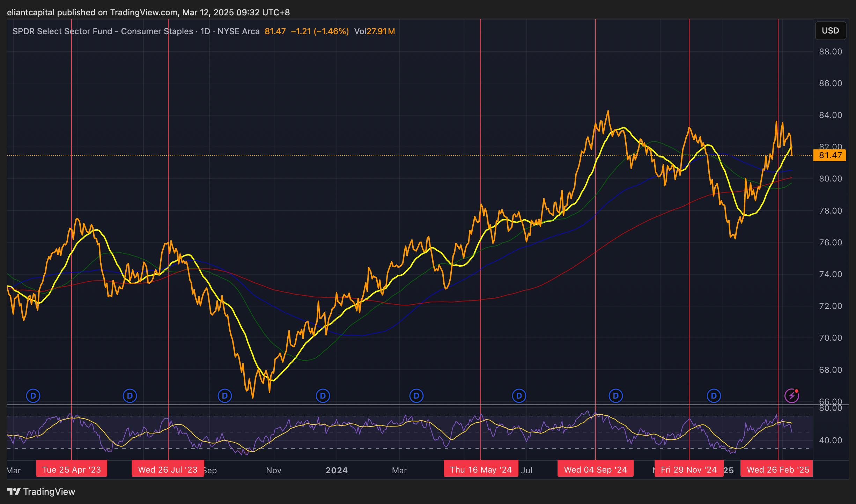Click the dividend marker just before the Jul label
Image resolution: width=856 pixels, height=504 pixels.
[519, 396]
